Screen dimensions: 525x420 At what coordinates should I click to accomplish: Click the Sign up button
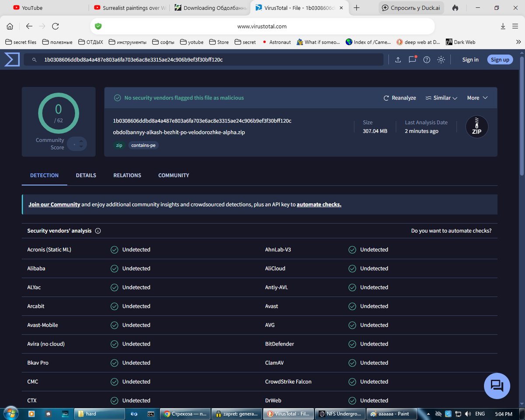pos(500,59)
